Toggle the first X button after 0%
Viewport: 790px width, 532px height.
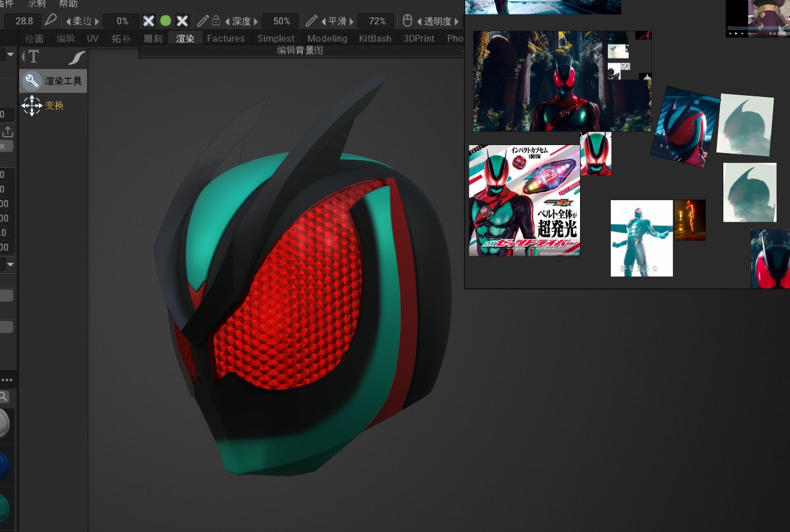(x=149, y=21)
